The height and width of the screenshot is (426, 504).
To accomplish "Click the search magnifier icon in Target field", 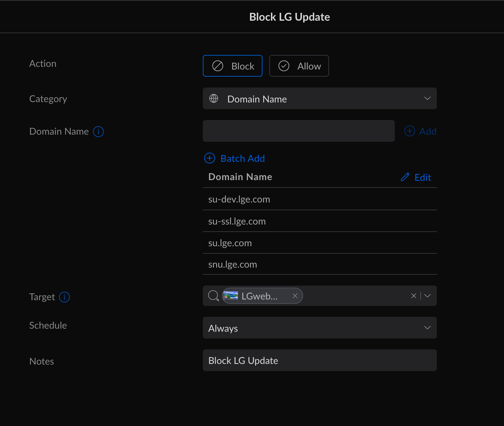I will pos(213,296).
